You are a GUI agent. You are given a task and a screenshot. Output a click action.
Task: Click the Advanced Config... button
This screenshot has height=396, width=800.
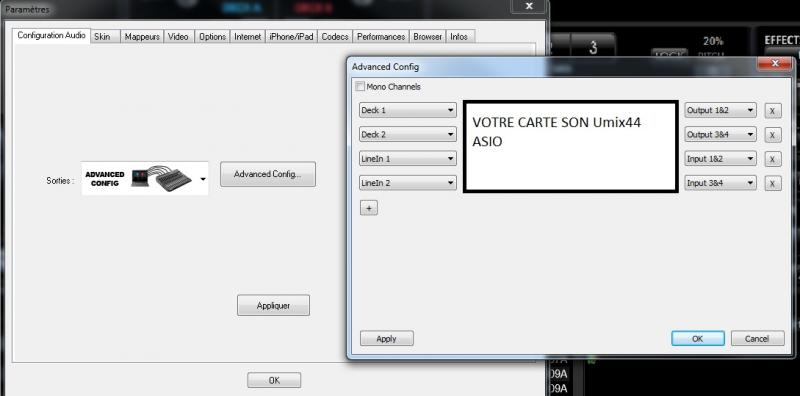point(268,175)
